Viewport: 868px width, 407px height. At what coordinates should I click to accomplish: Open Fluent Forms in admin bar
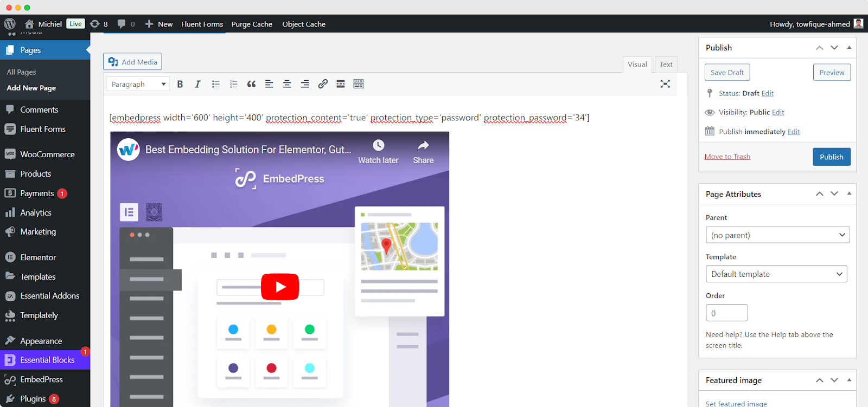[x=202, y=24]
